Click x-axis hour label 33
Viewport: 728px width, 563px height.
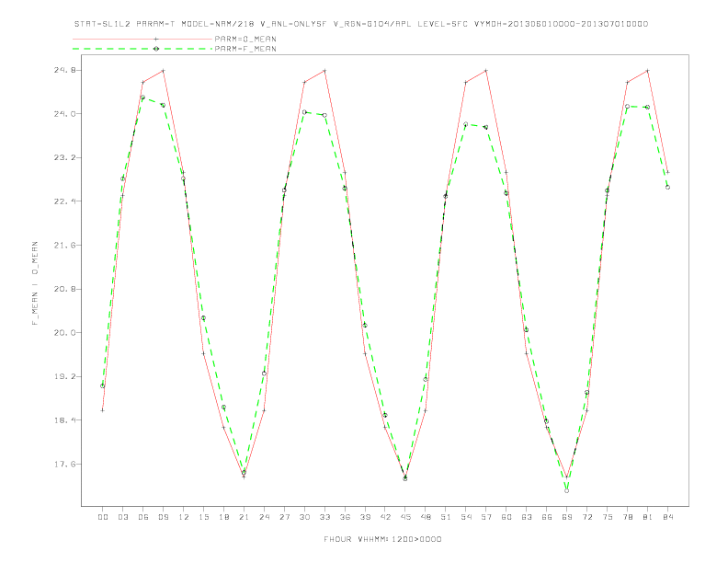tap(324, 517)
